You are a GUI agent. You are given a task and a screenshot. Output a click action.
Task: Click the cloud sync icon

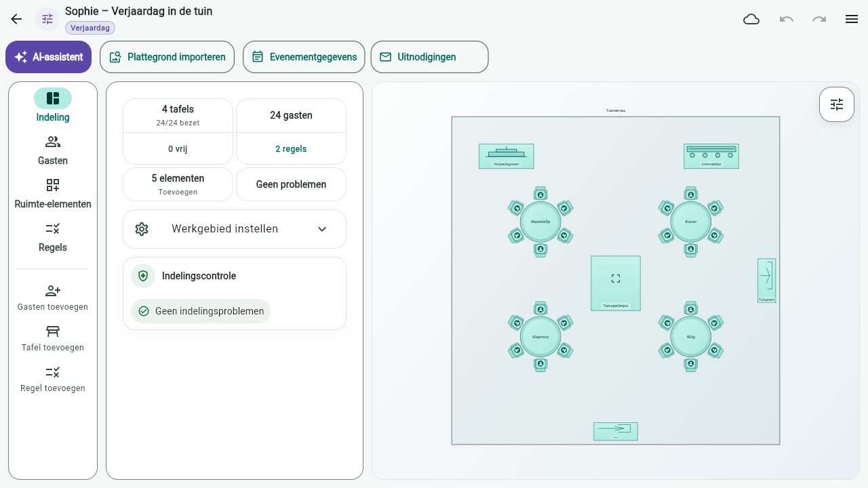tap(751, 19)
